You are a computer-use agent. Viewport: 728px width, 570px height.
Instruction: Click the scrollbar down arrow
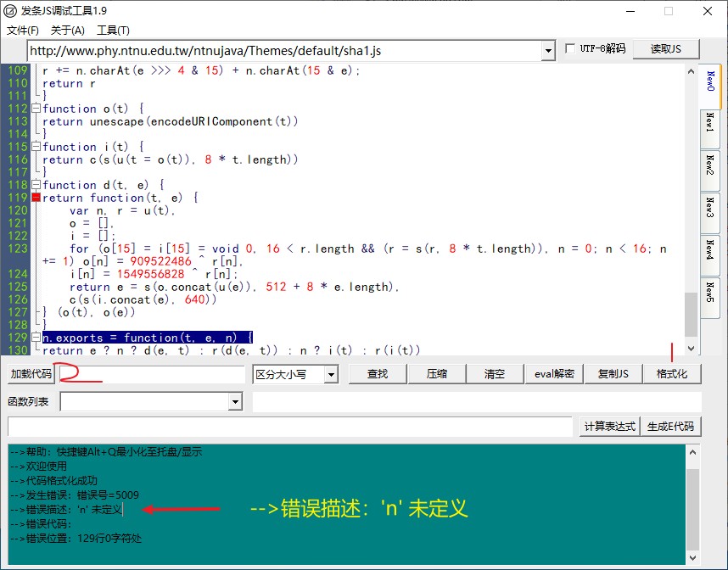coord(690,348)
